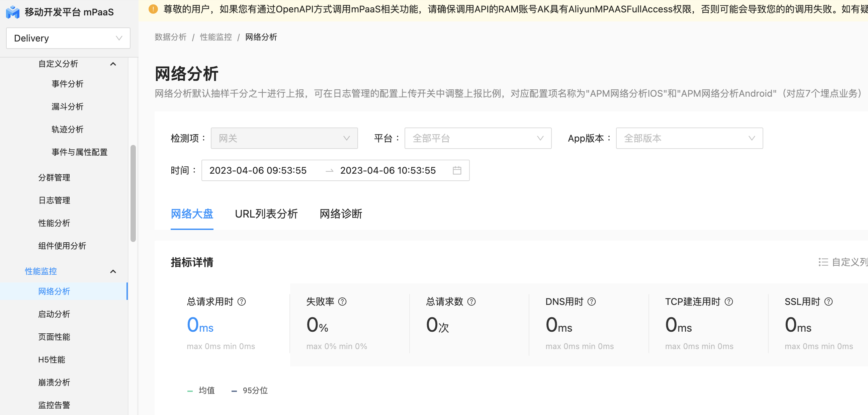Open 崩溃分析 in the sidebar
Screen dimensions: 868x415
54,382
